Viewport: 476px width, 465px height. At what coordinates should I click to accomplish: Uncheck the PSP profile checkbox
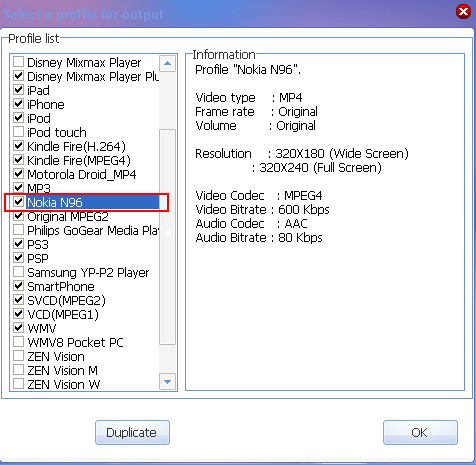[18, 258]
